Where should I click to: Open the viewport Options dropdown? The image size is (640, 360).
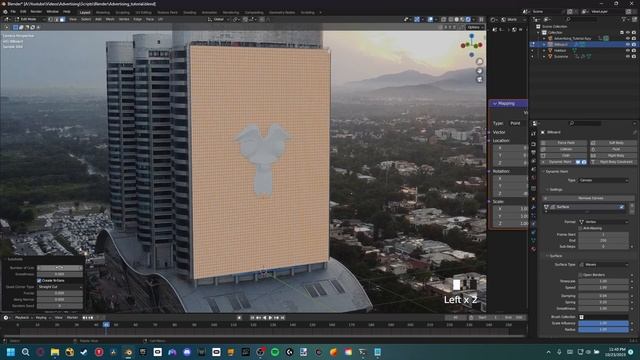point(475,27)
